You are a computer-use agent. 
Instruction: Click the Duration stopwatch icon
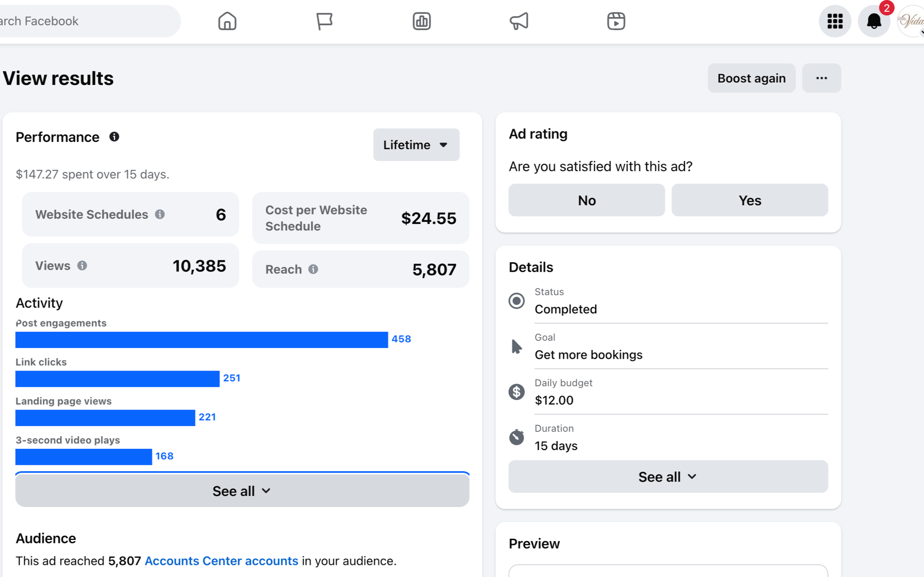(517, 437)
